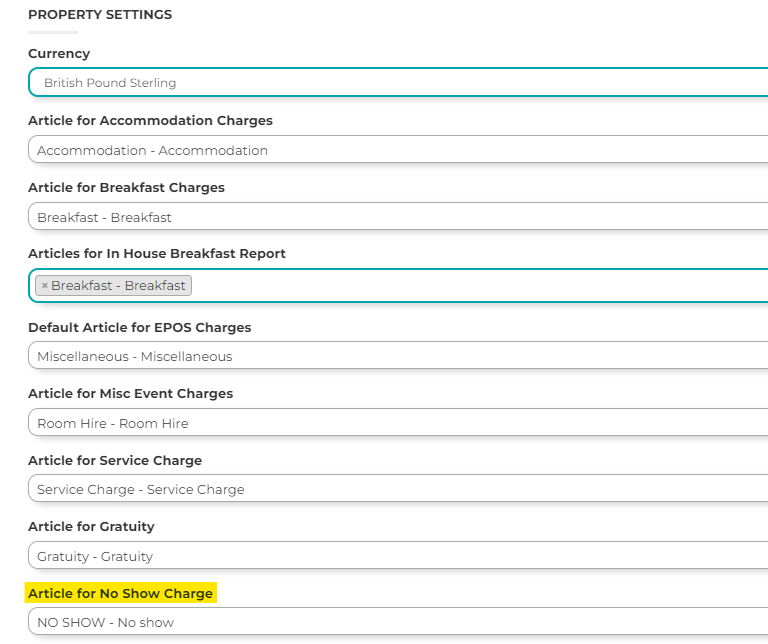Click the Default Article for EPOS Charges label
Screen dimensions: 768x644
pyautogui.click(x=140, y=327)
